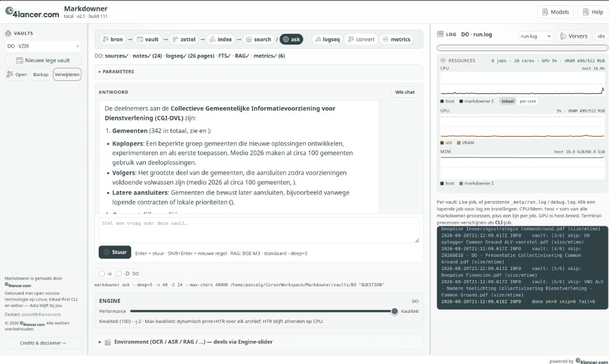This screenshot has height=364, width=609.
Task: Click the idle status badge
Action: coord(601,36)
